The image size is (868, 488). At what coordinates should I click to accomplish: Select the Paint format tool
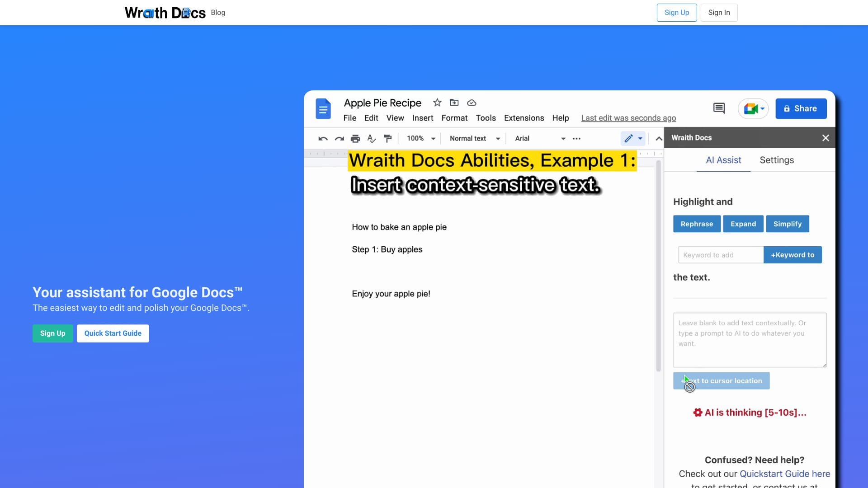(388, 138)
